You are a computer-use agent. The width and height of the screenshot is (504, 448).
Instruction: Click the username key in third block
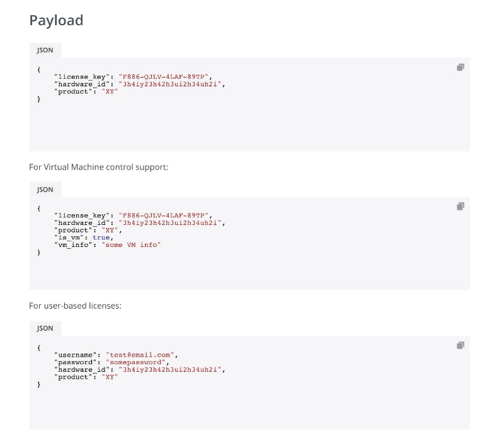pyautogui.click(x=76, y=355)
